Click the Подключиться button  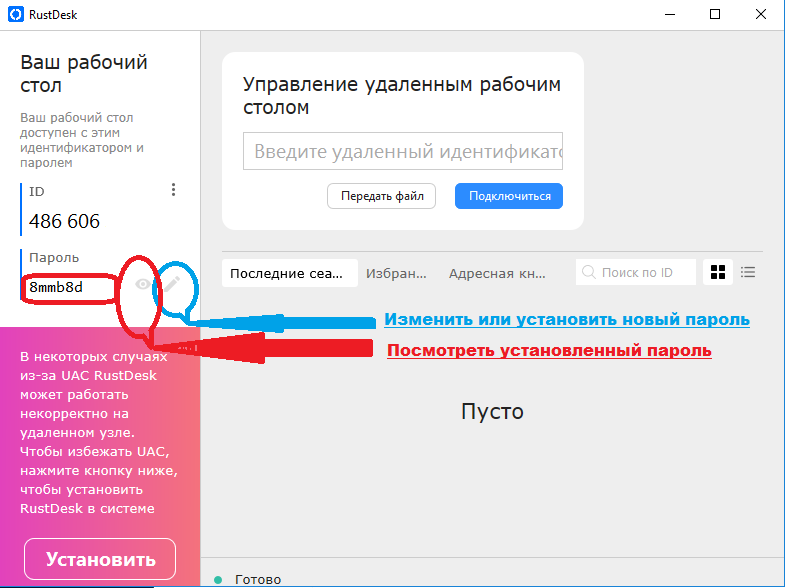point(509,196)
